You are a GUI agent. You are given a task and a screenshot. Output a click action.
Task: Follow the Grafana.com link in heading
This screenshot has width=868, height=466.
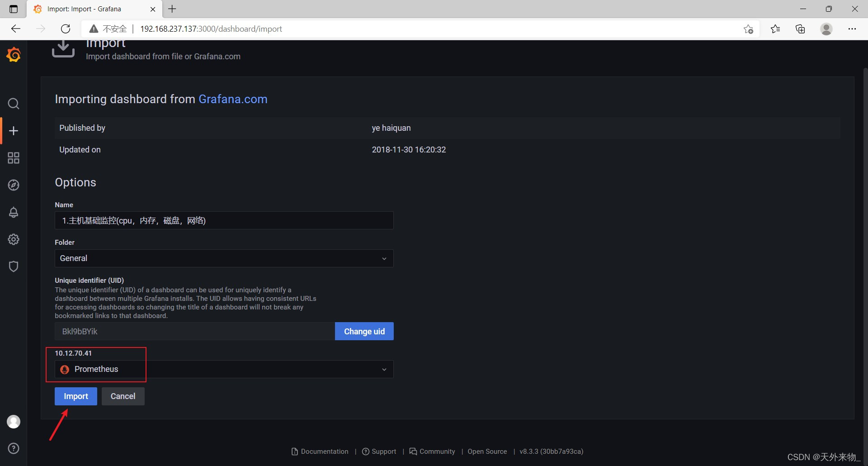coord(233,99)
